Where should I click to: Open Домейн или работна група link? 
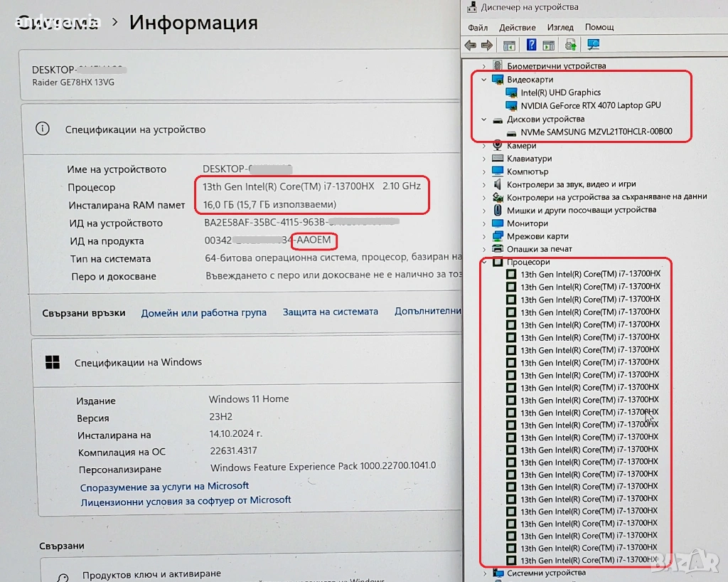[x=203, y=312]
